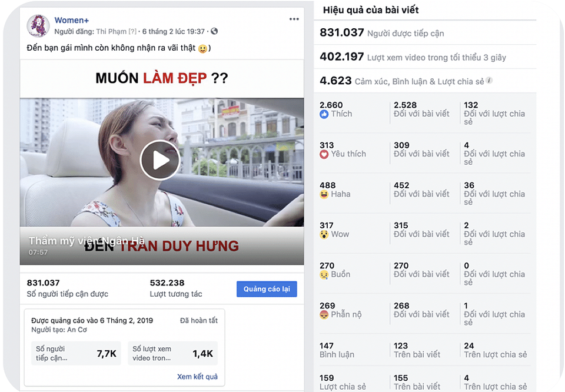Viewport: 565px width, 392px height.
Task: Click the Yêu thích heart reaction icon
Action: coord(324,154)
